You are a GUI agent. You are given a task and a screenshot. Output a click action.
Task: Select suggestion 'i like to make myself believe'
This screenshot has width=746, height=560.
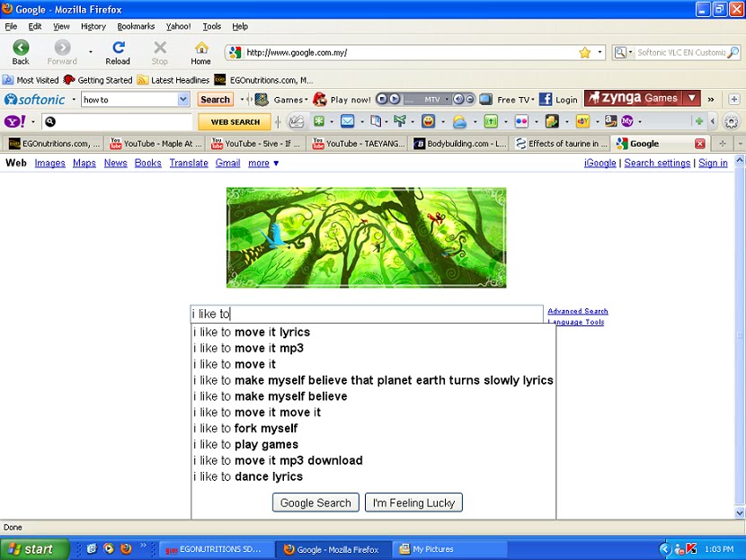(374, 396)
